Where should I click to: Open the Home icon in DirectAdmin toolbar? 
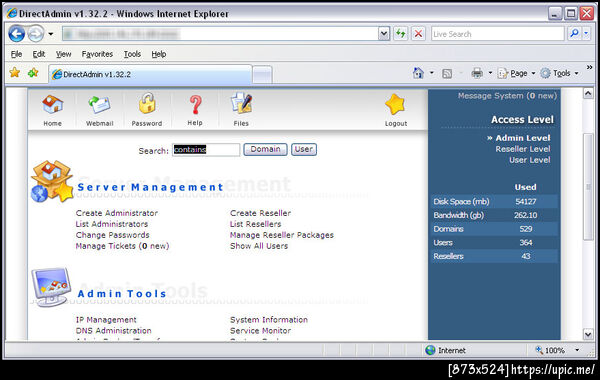click(52, 104)
